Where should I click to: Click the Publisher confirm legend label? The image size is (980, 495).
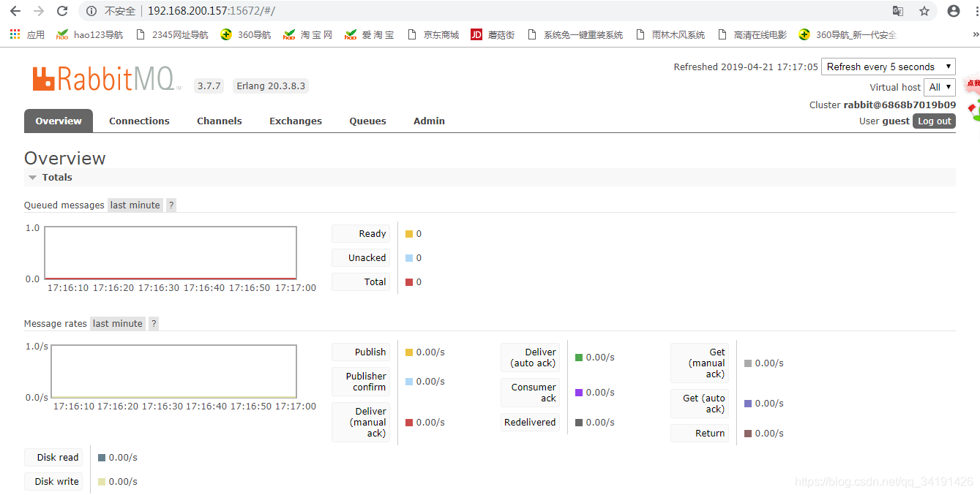point(361,382)
